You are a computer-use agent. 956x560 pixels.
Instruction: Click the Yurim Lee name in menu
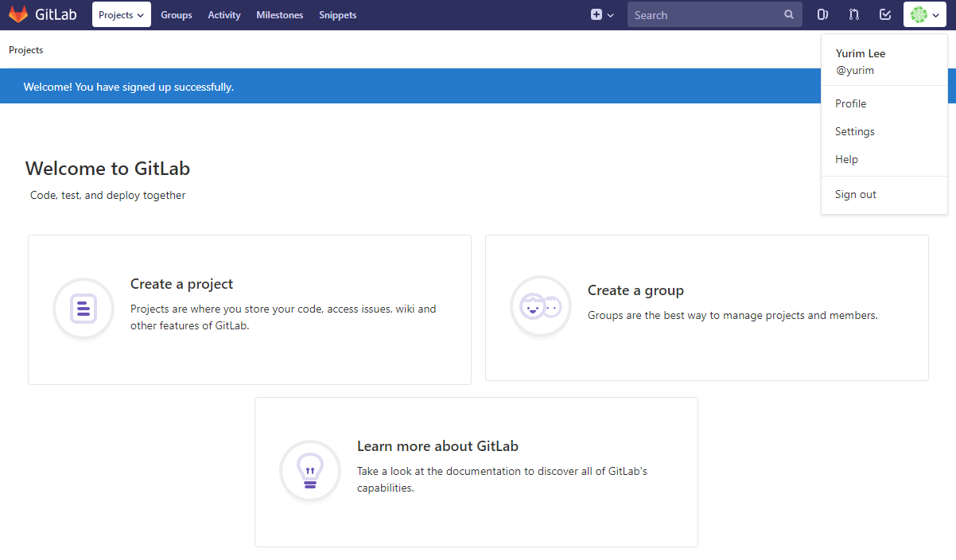click(861, 53)
